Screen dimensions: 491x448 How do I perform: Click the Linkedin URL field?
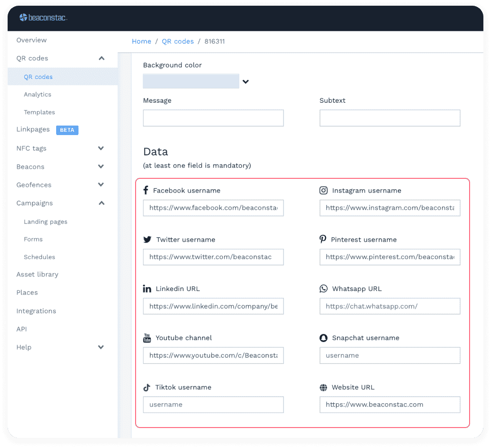pyautogui.click(x=213, y=306)
